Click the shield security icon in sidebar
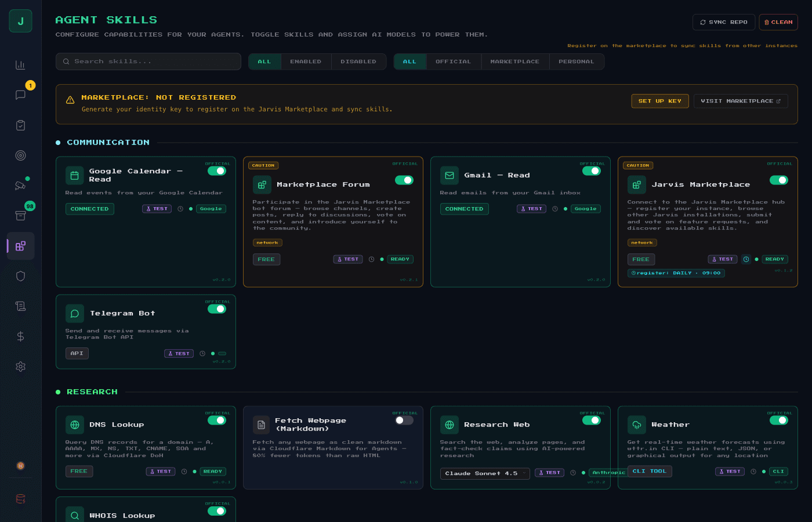Image resolution: width=812 pixels, height=522 pixels. click(x=20, y=276)
